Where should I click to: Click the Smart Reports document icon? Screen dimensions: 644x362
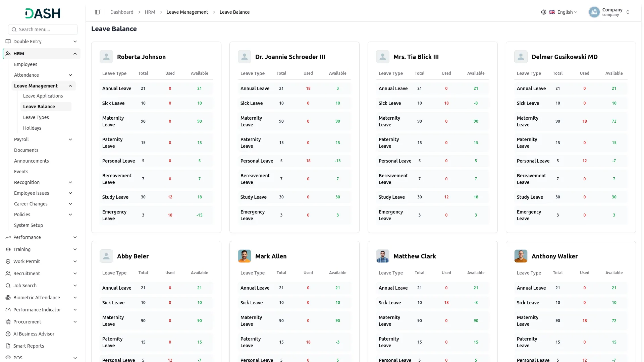click(8, 346)
